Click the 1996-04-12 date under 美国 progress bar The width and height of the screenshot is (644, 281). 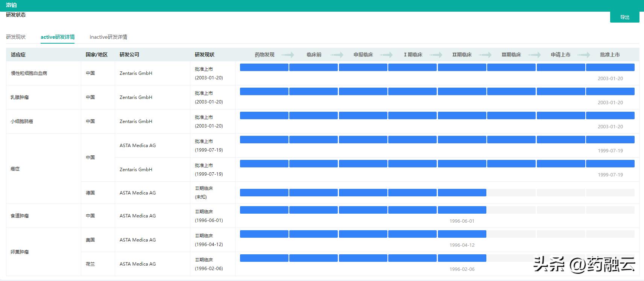tap(462, 245)
